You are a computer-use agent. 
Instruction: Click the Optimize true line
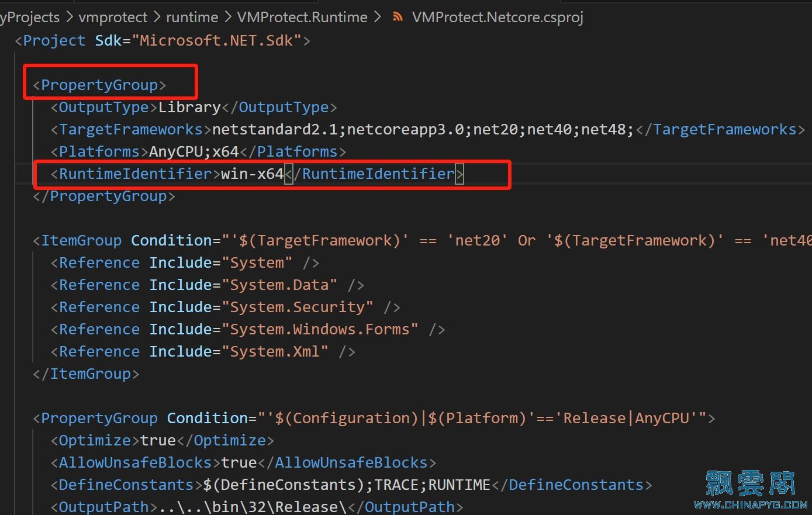[163, 441]
